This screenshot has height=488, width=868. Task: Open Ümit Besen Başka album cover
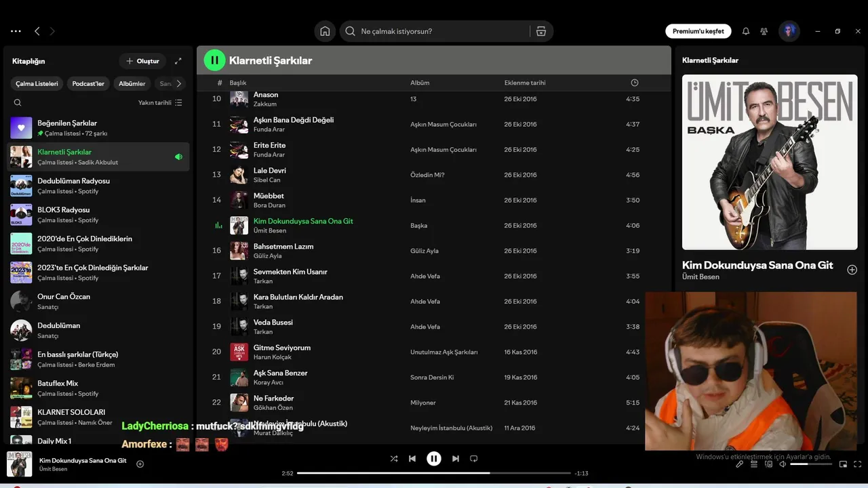point(770,162)
